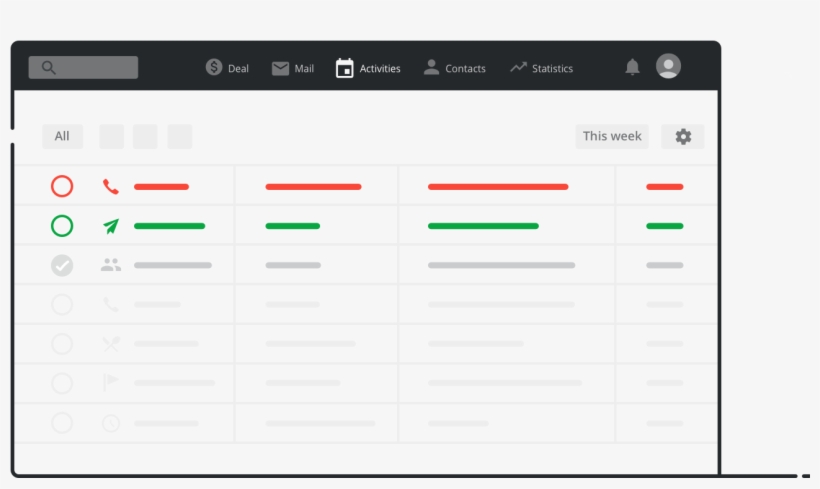
Task: Click the Statistics trend line icon
Action: tap(518, 67)
